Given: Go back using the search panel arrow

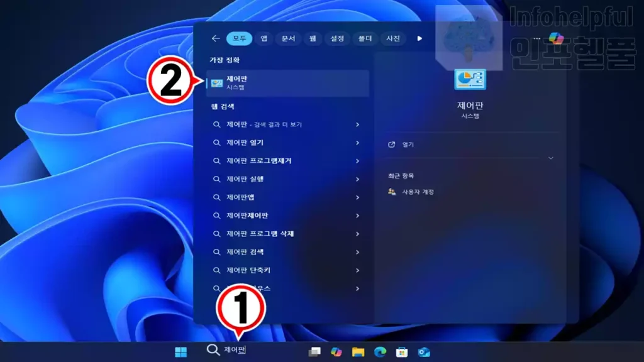Looking at the screenshot, I should click(216, 38).
